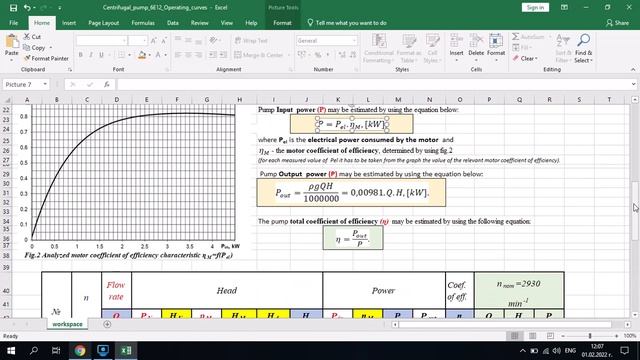Click the Delete cells icon
This screenshot has height=360, width=640.
(x=476, y=41)
